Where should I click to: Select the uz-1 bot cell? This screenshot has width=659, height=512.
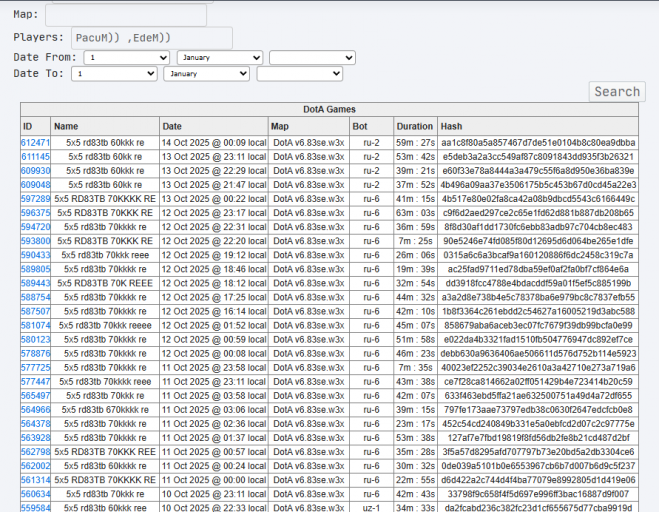point(372,508)
